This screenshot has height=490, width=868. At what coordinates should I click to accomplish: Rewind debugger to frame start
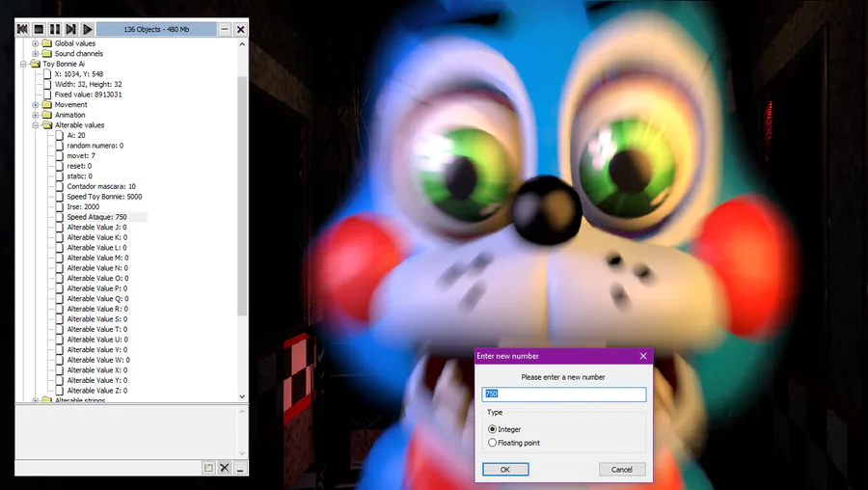[23, 29]
